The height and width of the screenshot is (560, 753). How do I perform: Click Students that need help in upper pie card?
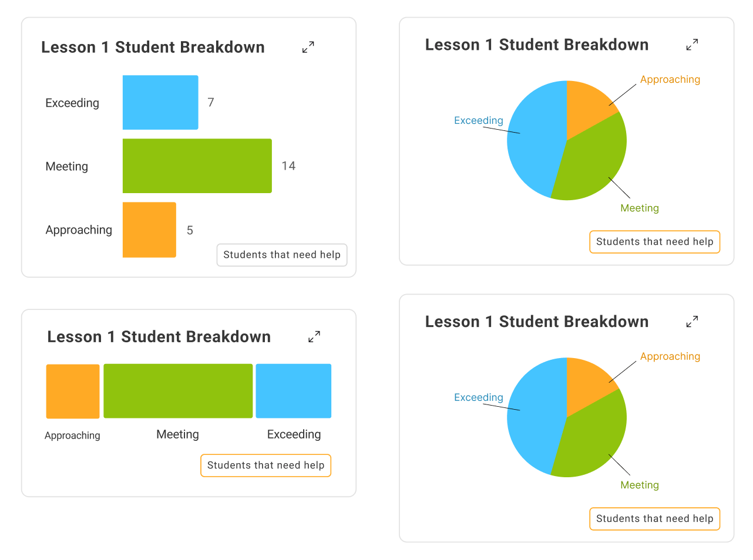(x=654, y=242)
